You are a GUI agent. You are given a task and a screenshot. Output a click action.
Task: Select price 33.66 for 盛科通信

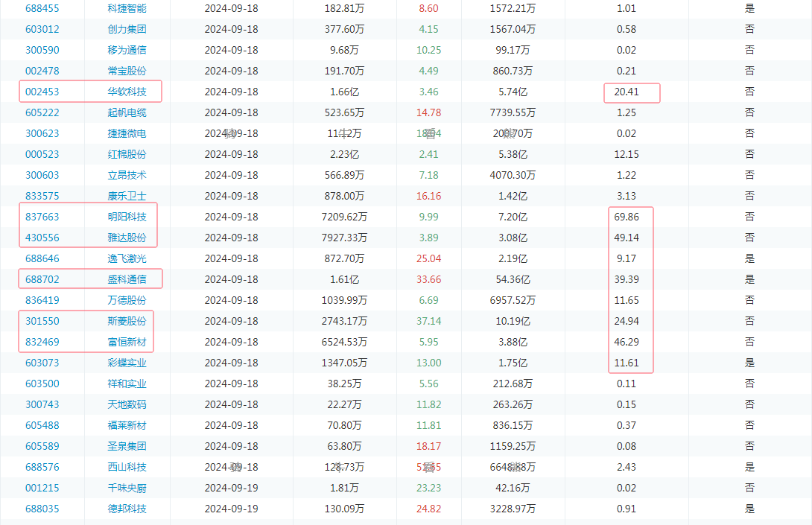(x=429, y=279)
